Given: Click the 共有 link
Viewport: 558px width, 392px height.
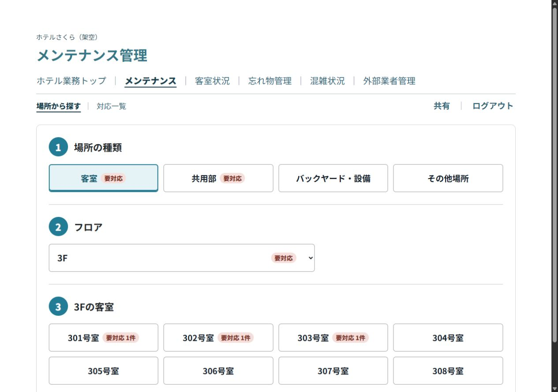Looking at the screenshot, I should coord(442,106).
